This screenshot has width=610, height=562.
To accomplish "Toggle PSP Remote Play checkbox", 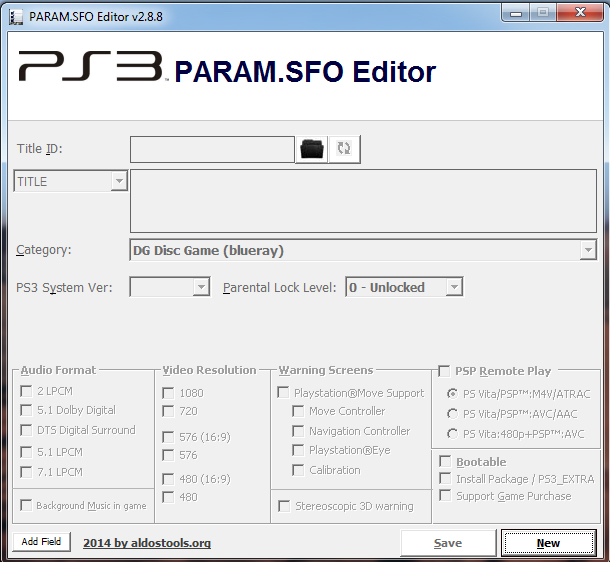I will click(444, 371).
